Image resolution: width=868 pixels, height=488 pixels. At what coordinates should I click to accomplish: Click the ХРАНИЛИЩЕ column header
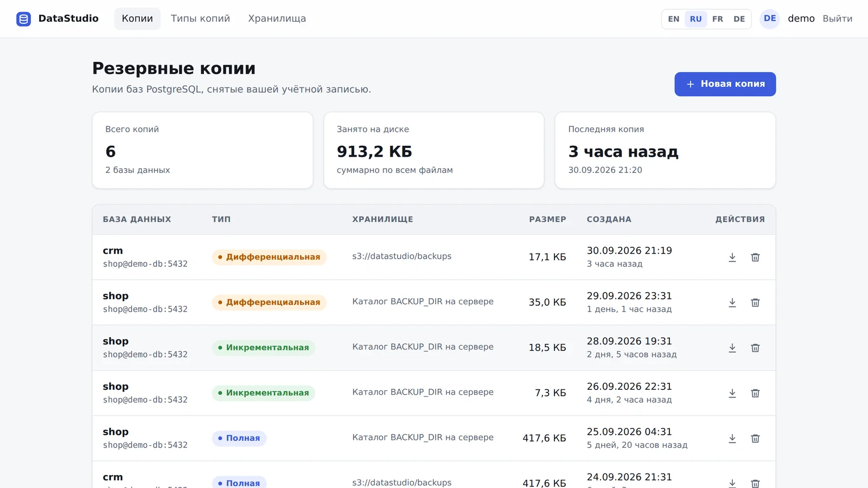tap(383, 219)
